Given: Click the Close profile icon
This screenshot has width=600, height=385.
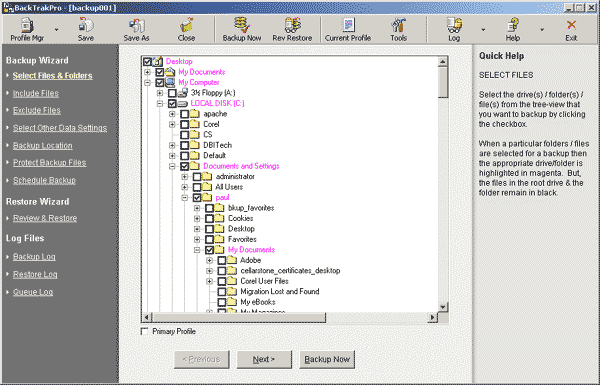Looking at the screenshot, I should pyautogui.click(x=186, y=29).
